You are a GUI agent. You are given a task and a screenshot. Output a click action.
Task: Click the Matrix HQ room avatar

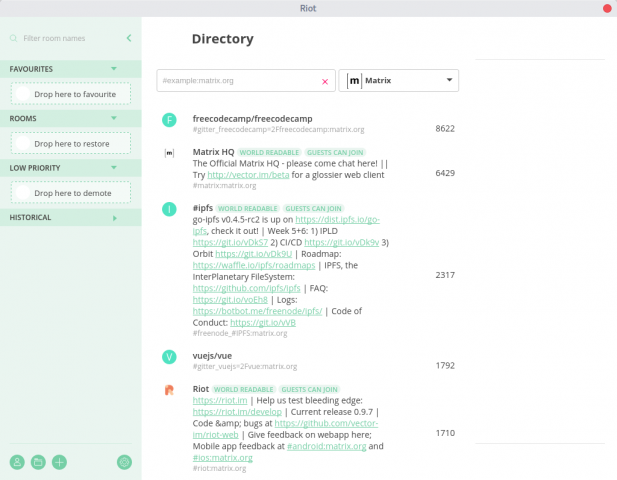(169, 153)
